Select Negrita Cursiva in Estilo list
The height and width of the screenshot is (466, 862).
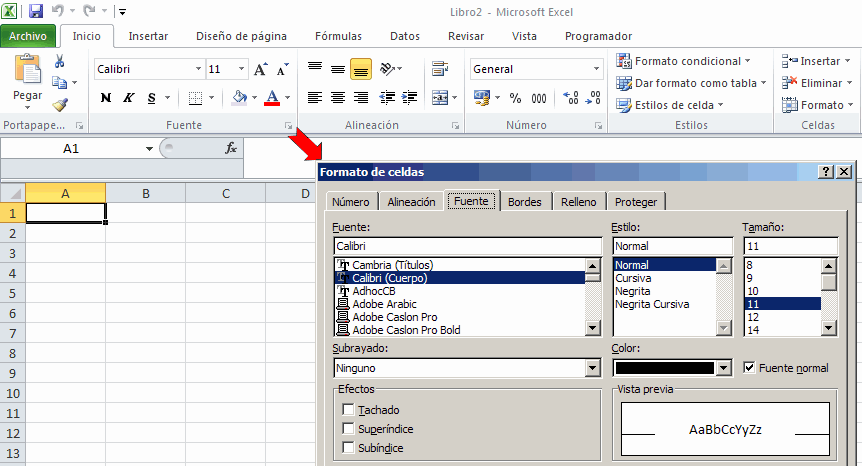click(652, 304)
